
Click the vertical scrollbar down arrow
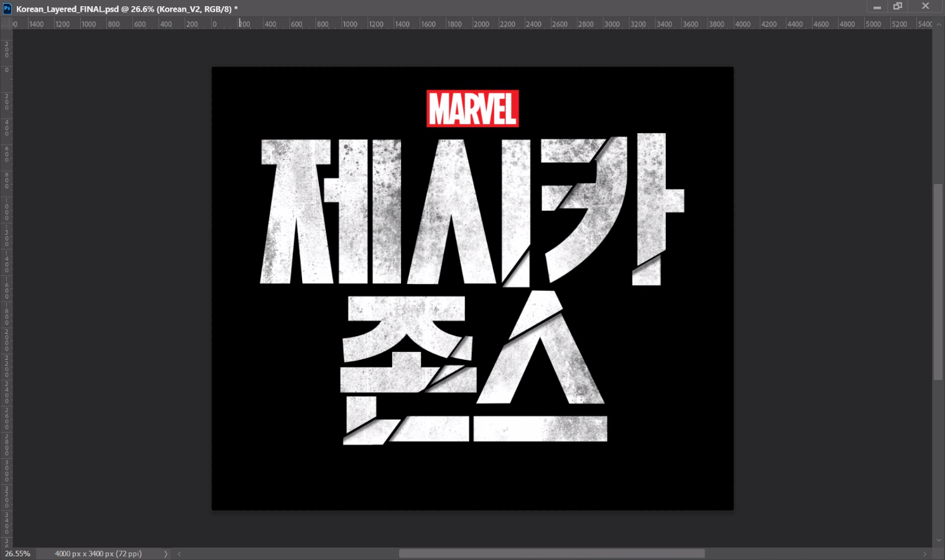click(x=939, y=541)
